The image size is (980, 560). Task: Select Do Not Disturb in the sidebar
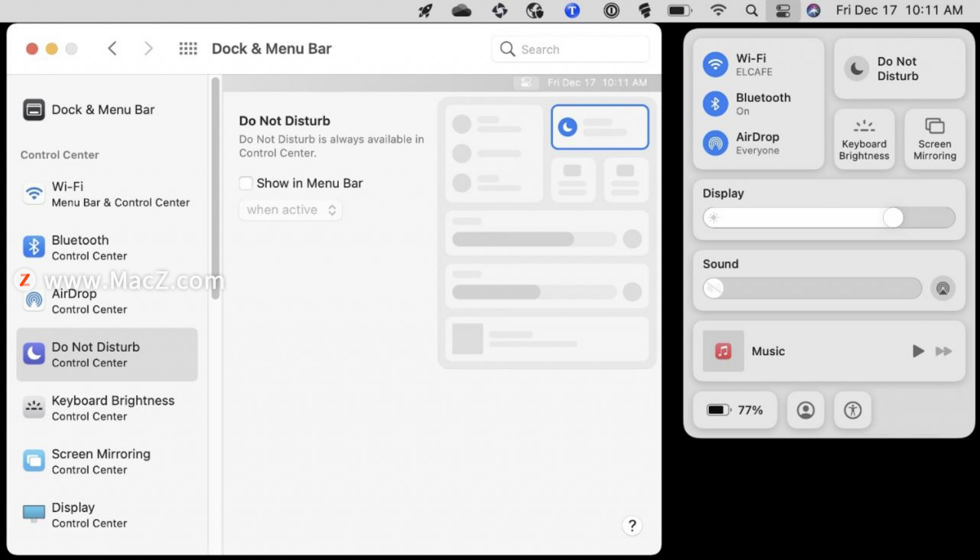[x=107, y=355]
